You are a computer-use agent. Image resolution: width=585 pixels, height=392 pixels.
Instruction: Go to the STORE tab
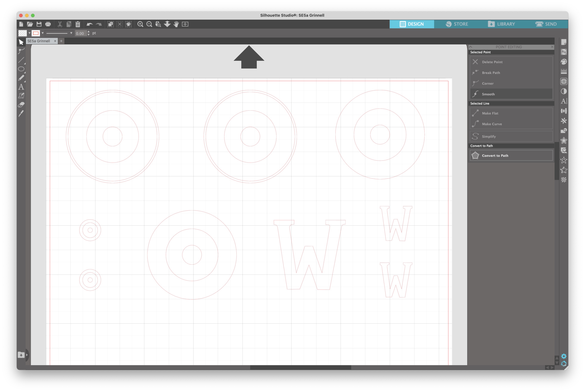pyautogui.click(x=457, y=24)
